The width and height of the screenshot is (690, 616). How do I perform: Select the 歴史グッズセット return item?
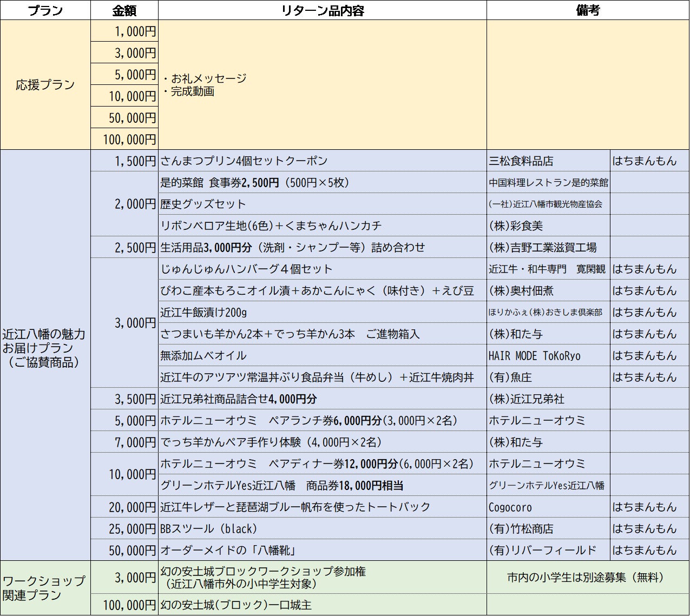click(203, 204)
